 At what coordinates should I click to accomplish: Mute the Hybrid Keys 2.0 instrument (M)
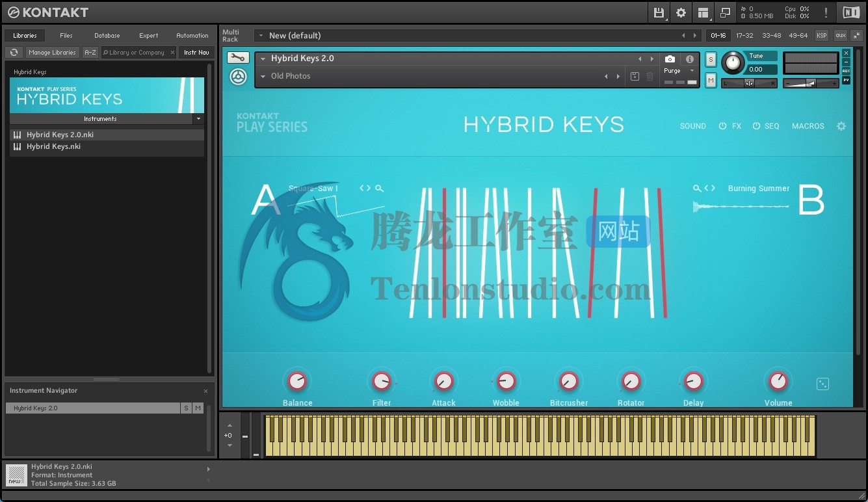click(711, 80)
